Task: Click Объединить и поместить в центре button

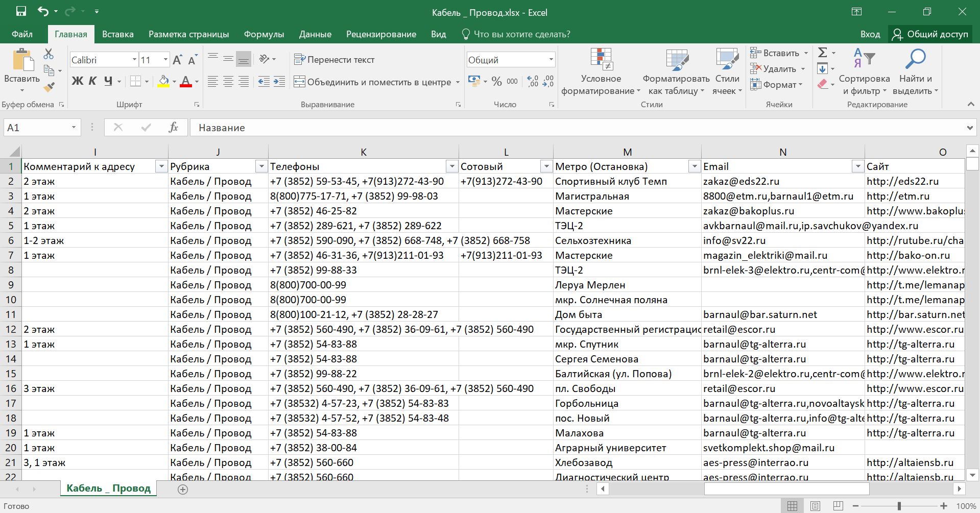Action: pyautogui.click(x=372, y=82)
